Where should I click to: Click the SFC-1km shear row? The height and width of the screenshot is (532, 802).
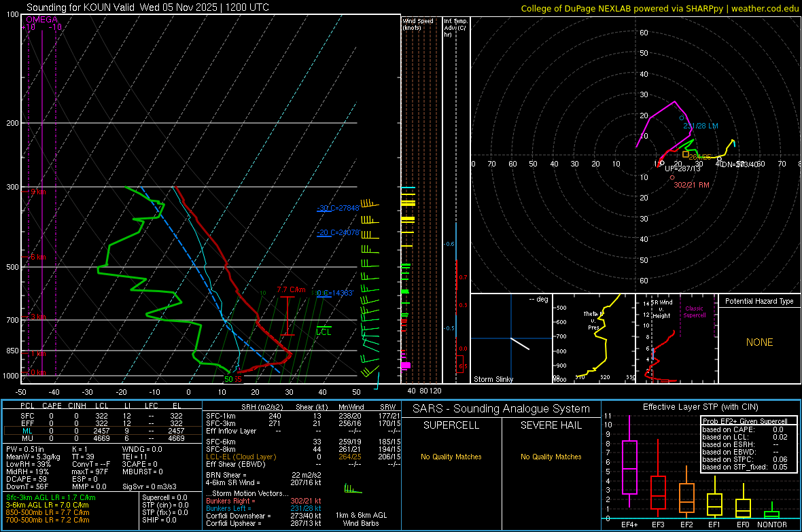pos(303,416)
